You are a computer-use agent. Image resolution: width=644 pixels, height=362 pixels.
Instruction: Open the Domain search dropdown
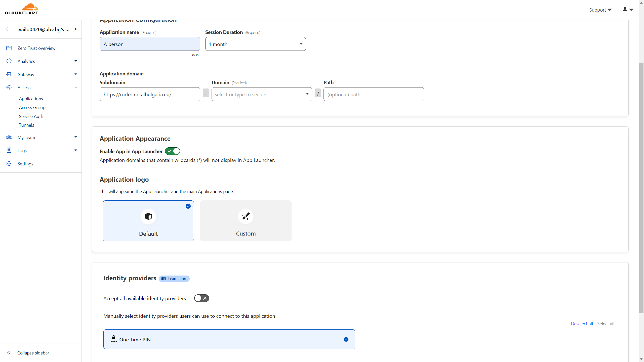coord(262,94)
